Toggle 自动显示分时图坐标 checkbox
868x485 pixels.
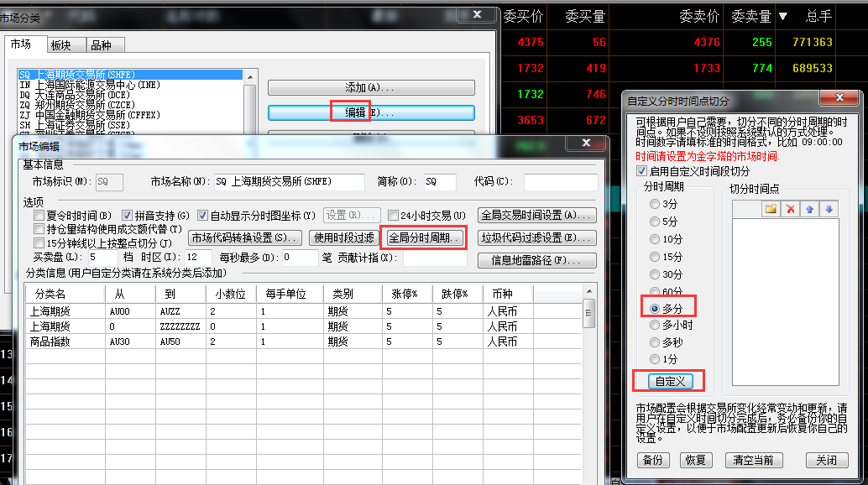[202, 216]
